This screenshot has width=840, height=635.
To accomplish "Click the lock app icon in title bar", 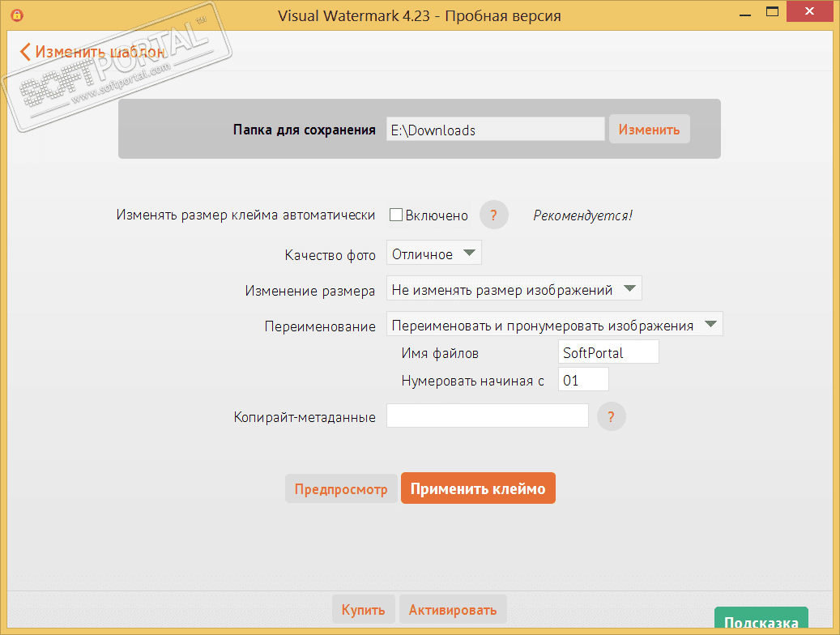I will 17,15.
